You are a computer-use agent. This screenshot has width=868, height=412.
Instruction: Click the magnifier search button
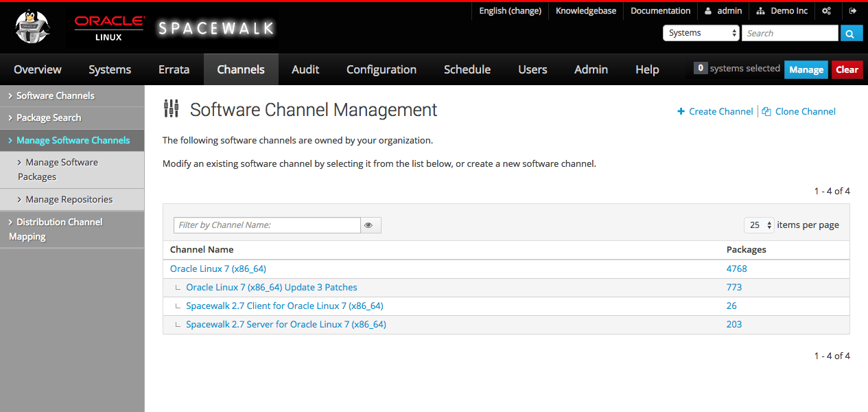852,33
